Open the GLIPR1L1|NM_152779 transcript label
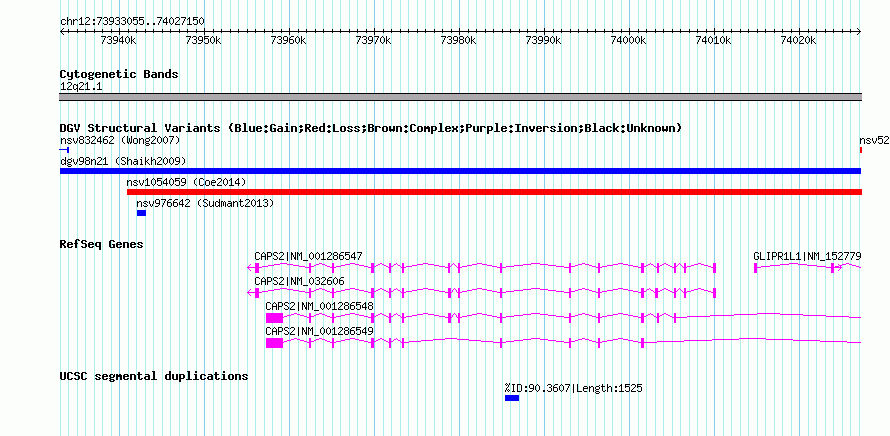This screenshot has width=890, height=436. tap(807, 257)
